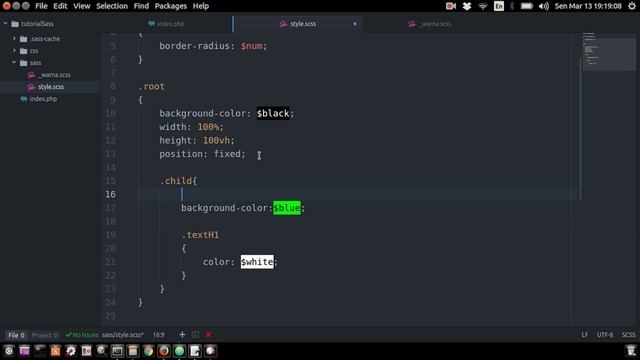Open the File menu
The image size is (640, 360).
(41, 6)
